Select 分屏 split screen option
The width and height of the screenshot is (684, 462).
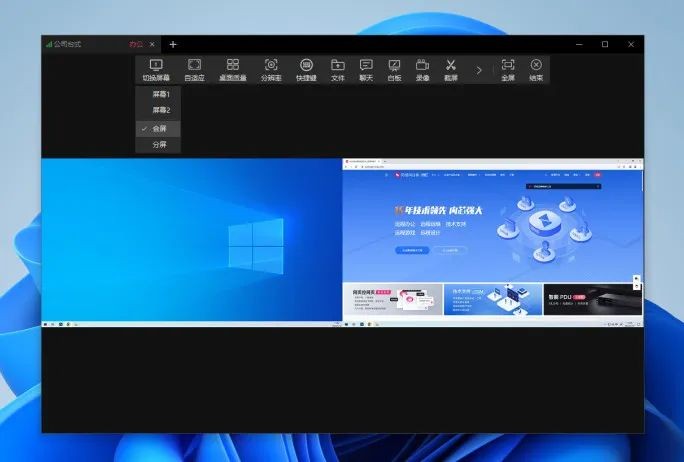158,144
